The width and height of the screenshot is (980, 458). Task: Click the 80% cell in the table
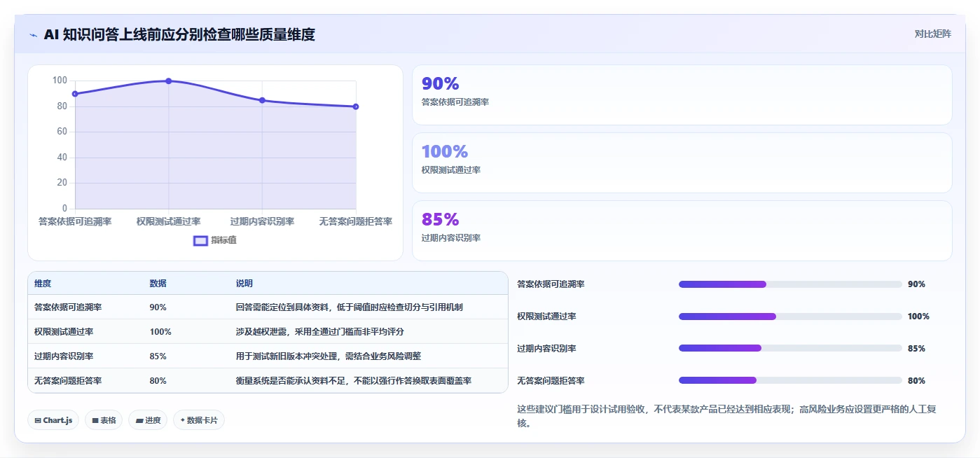[158, 381]
